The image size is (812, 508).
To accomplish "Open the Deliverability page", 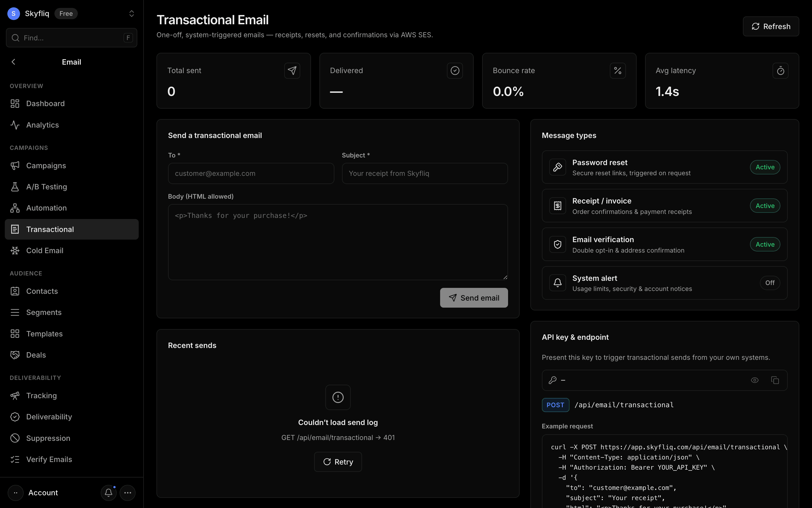I will (x=71, y=417).
